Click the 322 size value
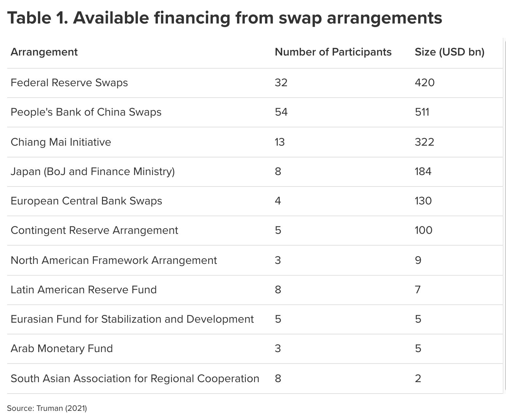506x420 pixels. click(424, 142)
